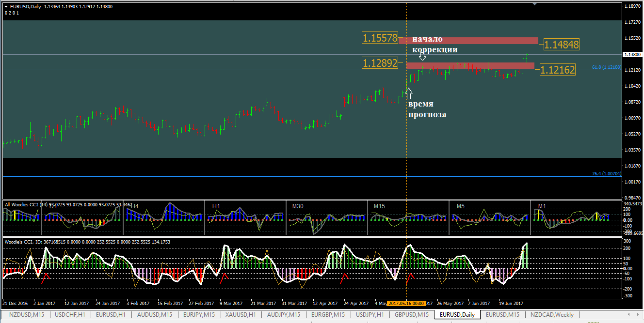This screenshot has height=323, width=644.
Task: Click the M5 panel in All Woodies CCI
Action: 490,217
